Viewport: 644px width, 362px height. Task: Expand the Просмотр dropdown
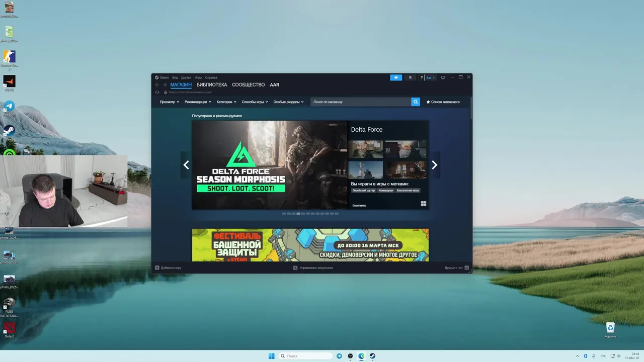coord(170,102)
